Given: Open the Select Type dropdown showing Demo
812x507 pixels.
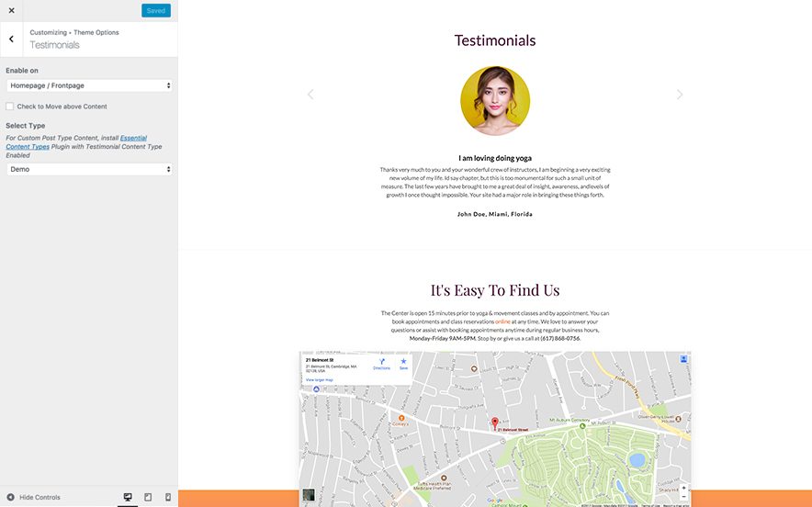Looking at the screenshot, I should pos(89,169).
